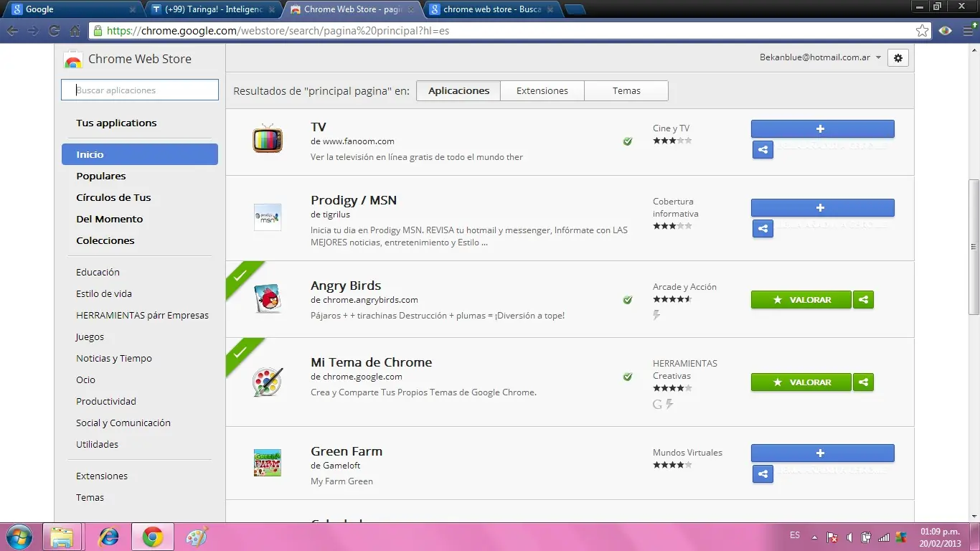
Task: Select the Inicio sidebar item
Action: (140, 154)
